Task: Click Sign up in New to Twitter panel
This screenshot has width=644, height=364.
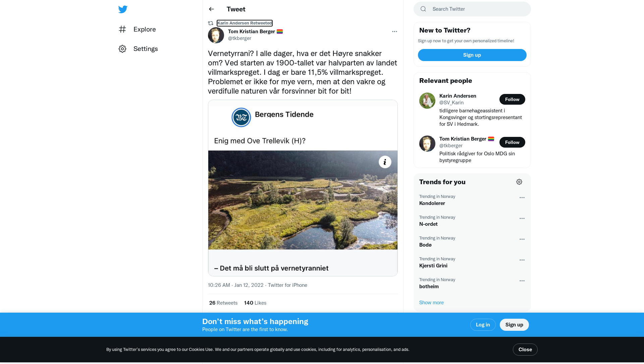Action: [472, 55]
